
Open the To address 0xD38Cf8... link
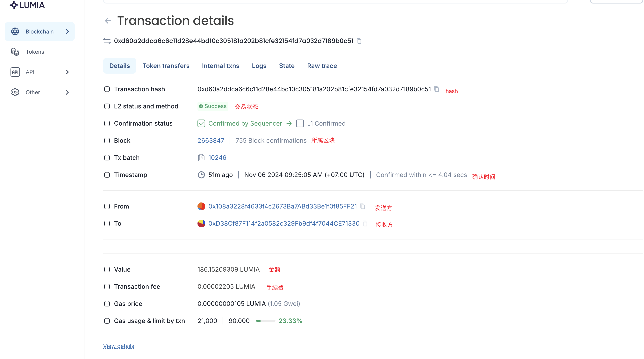[x=284, y=223]
